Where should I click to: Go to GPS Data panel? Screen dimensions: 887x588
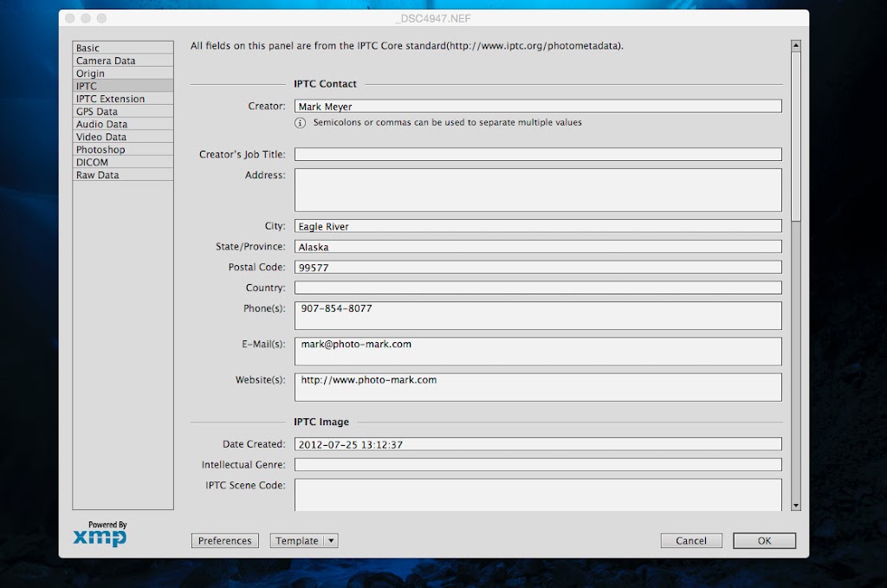123,112
